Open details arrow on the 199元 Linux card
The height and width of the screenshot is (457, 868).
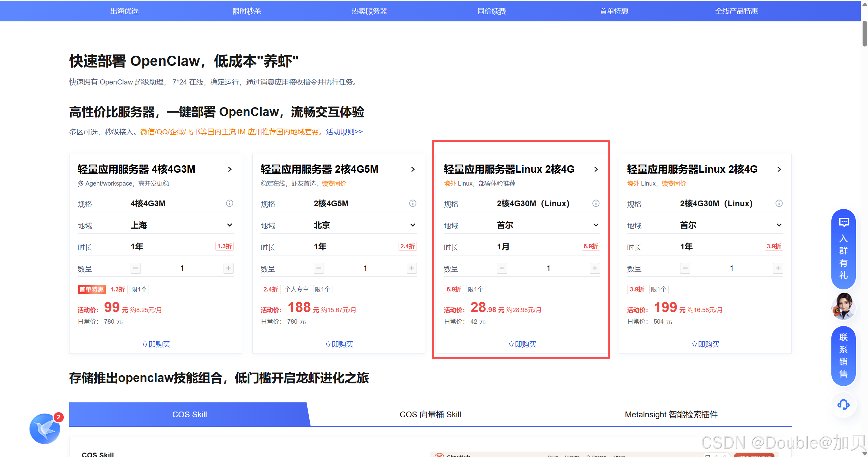pyautogui.click(x=779, y=169)
